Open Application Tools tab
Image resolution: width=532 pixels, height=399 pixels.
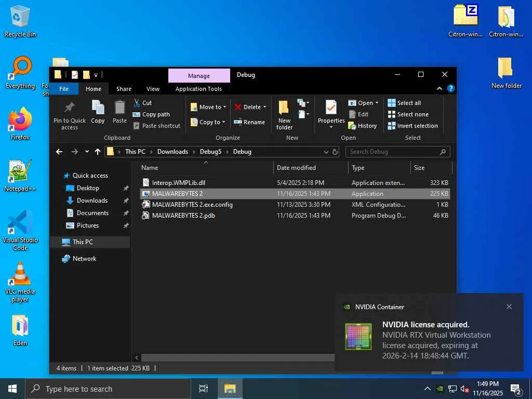(198, 89)
